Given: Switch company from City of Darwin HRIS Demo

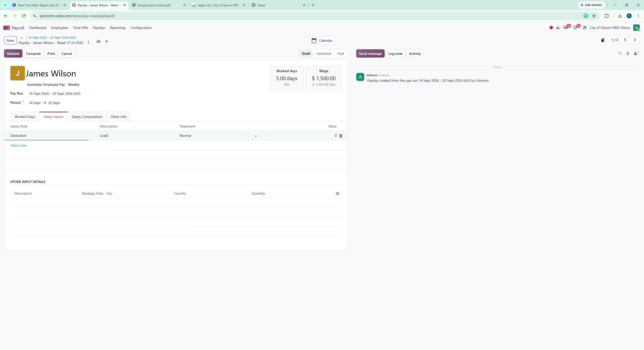Looking at the screenshot, I should 610,28.
